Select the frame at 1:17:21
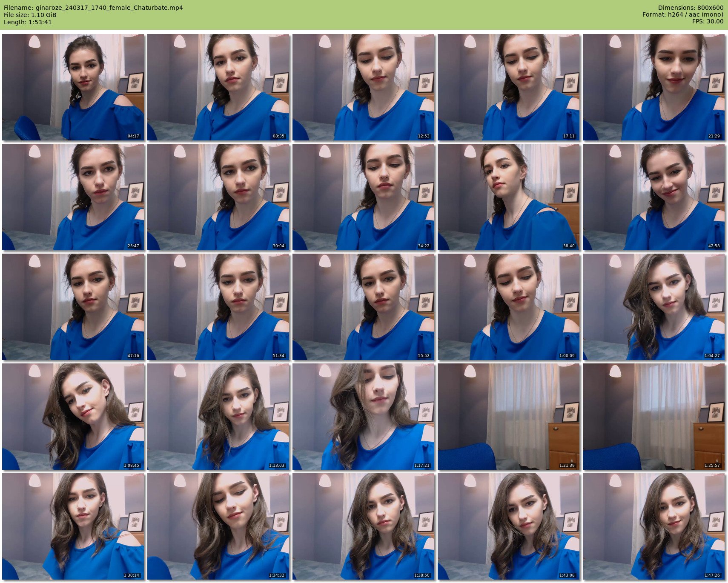Screen dimensions: 728x583 tap(364, 417)
